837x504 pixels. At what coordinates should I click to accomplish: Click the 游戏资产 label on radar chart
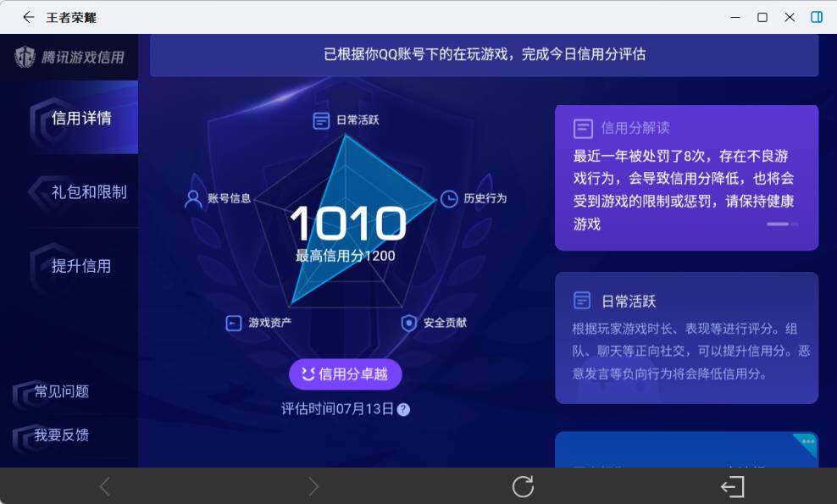coord(270,323)
